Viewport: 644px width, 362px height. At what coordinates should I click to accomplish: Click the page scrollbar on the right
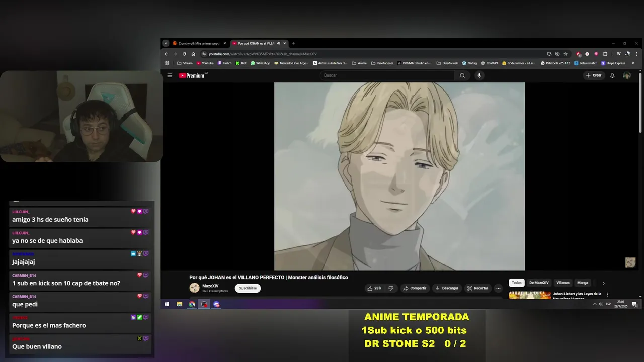coord(640,103)
